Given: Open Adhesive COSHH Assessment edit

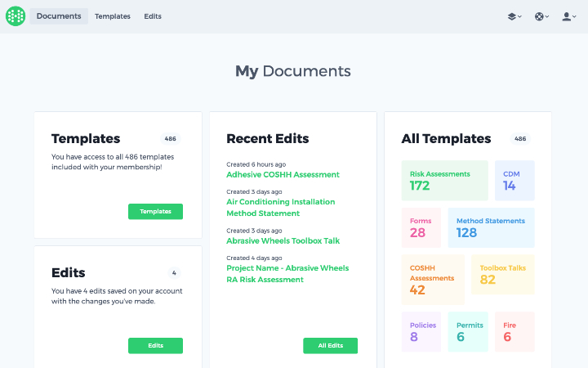Looking at the screenshot, I should (x=283, y=175).
